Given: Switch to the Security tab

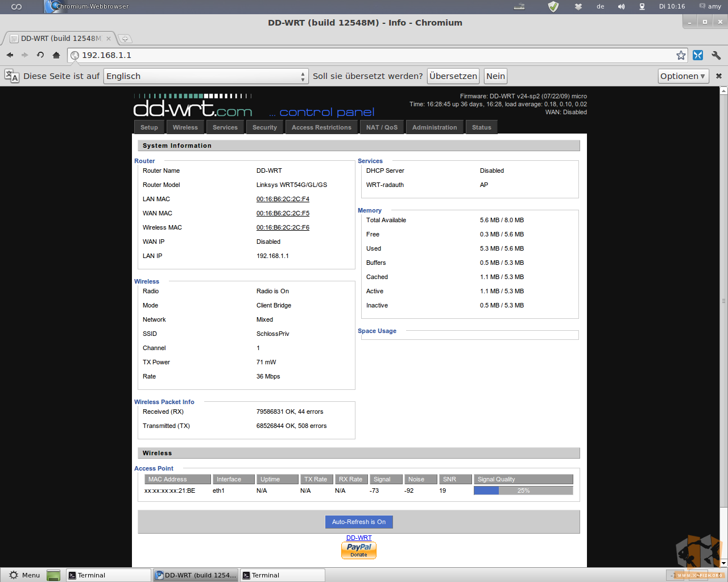Looking at the screenshot, I should (264, 127).
